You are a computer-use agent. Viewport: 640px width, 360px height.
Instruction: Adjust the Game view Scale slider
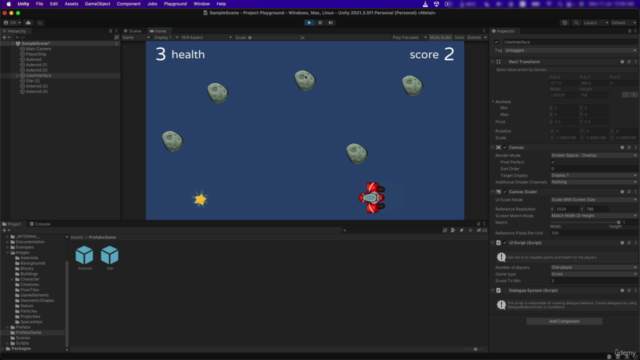(273, 38)
